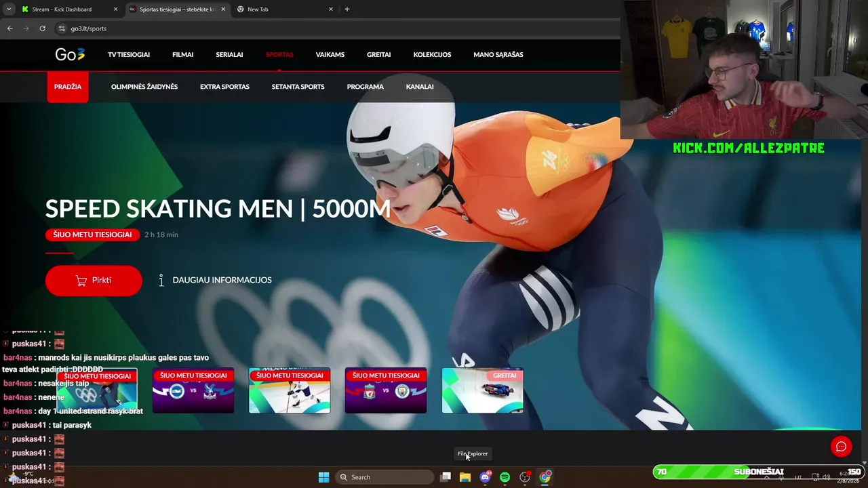Open Task View on the taskbar

(x=446, y=477)
